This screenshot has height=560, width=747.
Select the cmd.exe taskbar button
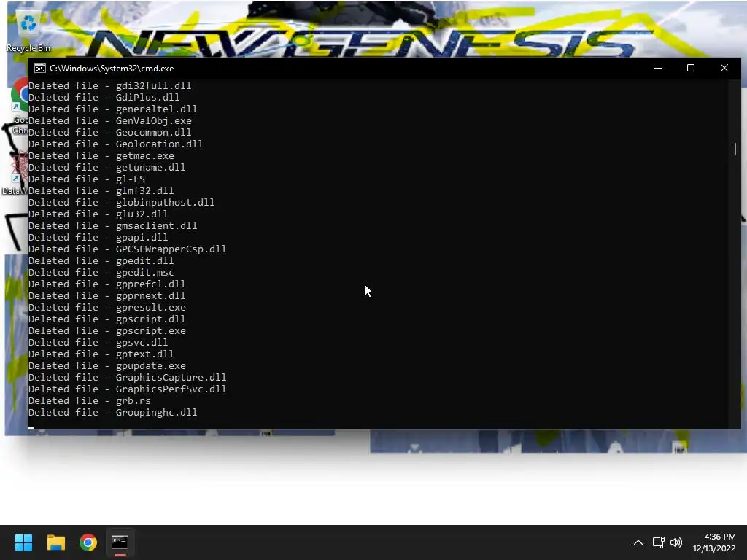click(x=120, y=542)
